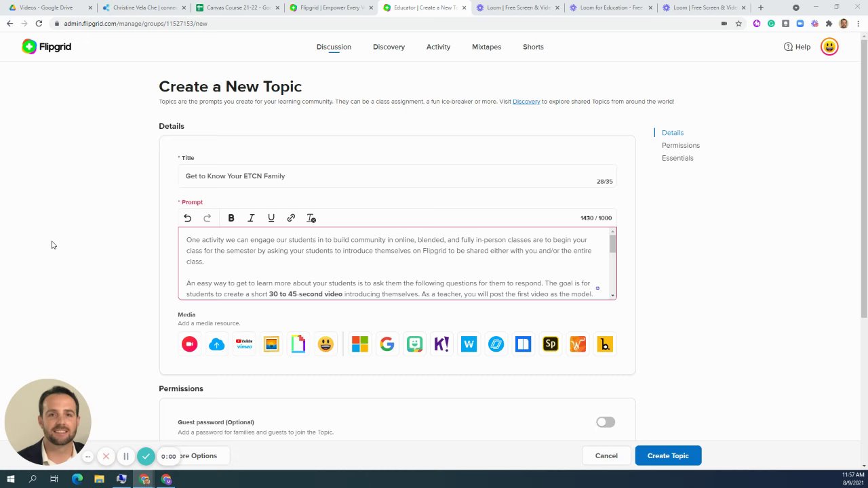Open File Explorer from the taskbar
Viewport: 868px width, 488px height.
click(x=99, y=480)
